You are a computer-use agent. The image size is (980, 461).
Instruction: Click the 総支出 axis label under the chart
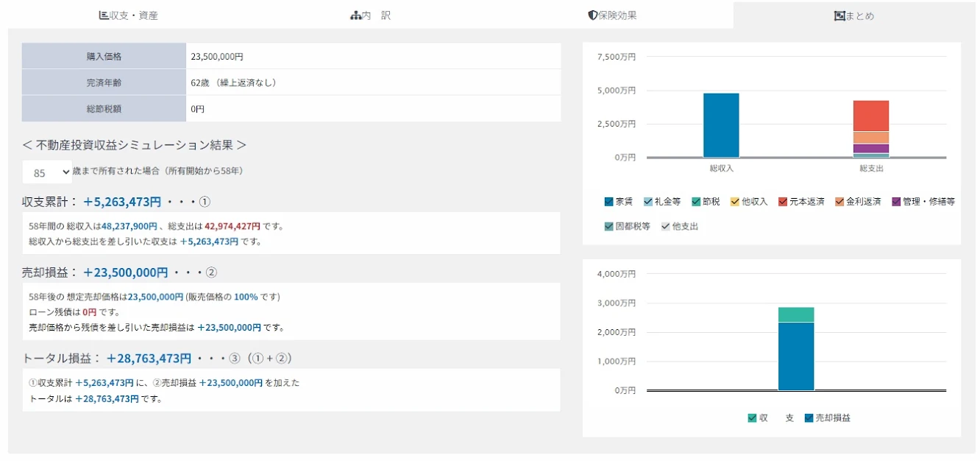click(x=871, y=169)
